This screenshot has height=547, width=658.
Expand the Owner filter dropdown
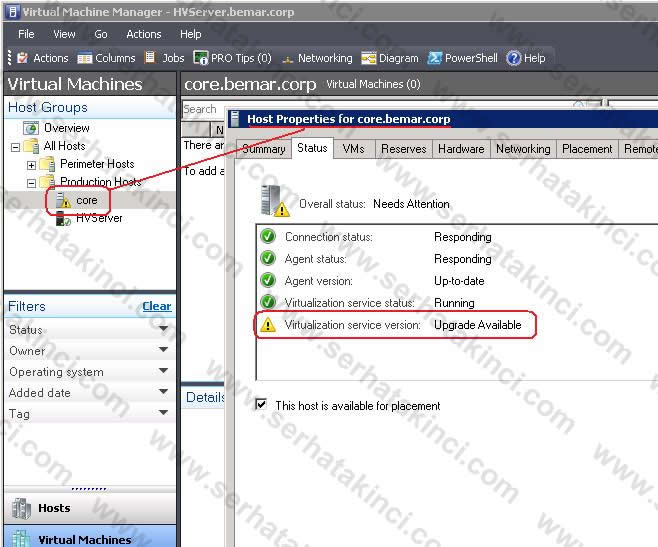(x=163, y=350)
